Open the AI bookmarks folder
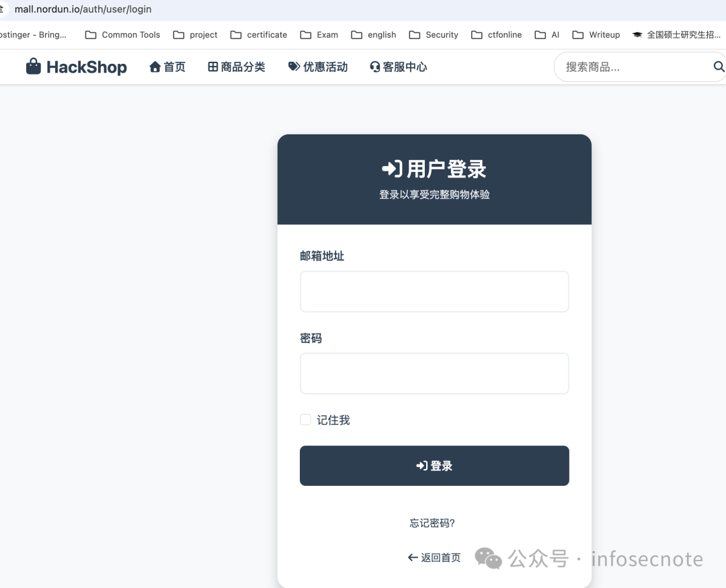This screenshot has height=588, width=726. pyautogui.click(x=547, y=34)
